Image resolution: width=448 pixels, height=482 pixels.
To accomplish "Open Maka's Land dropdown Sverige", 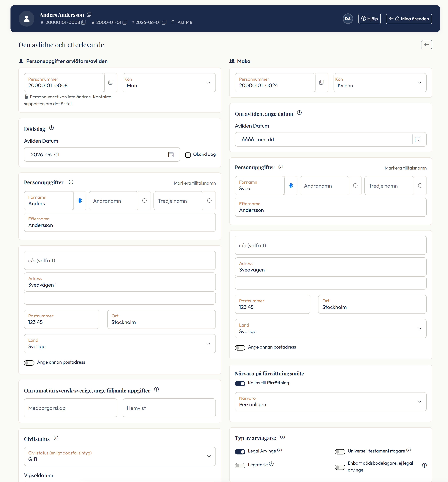I will (x=331, y=328).
